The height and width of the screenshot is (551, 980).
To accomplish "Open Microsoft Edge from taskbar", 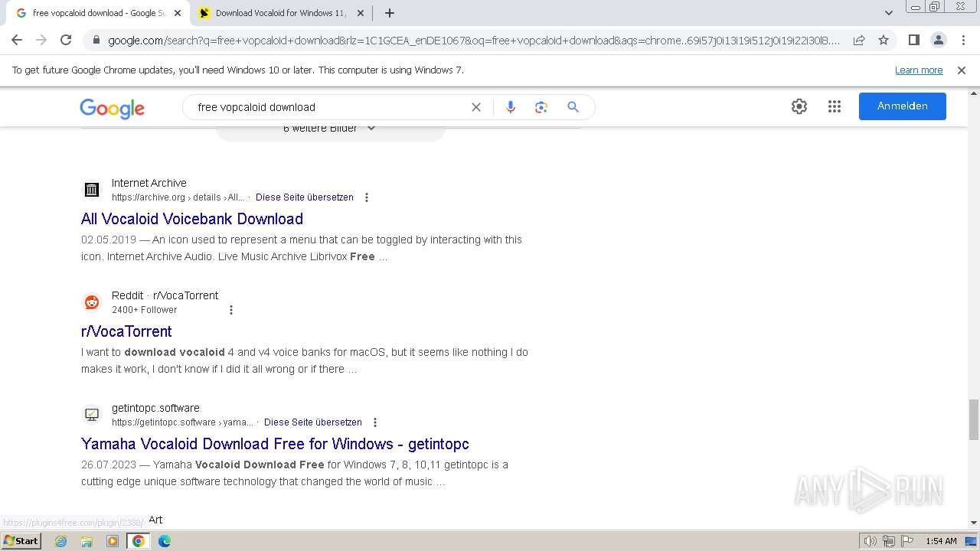I will tap(164, 541).
